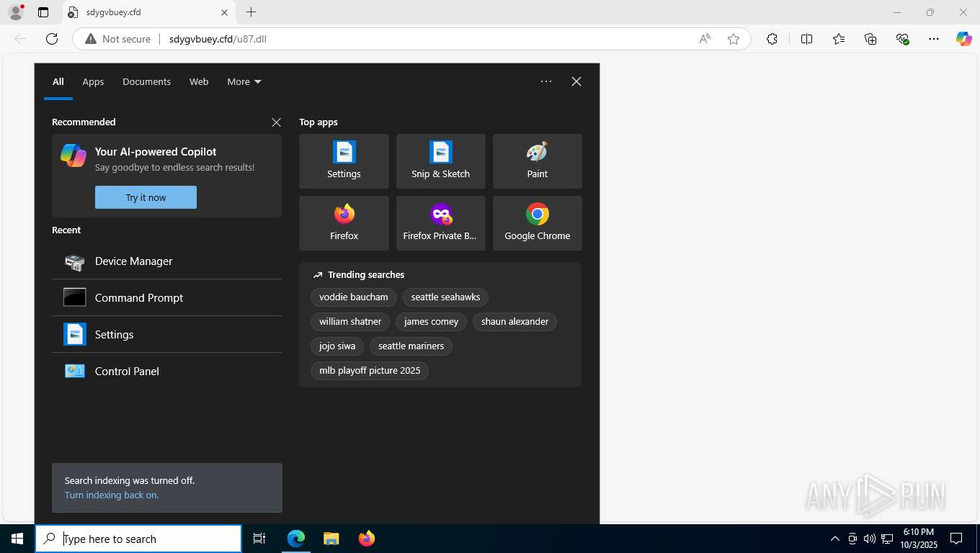Screen dimensions: 980x553
Task: Open Device Manager from Recent list
Action: tap(166, 261)
